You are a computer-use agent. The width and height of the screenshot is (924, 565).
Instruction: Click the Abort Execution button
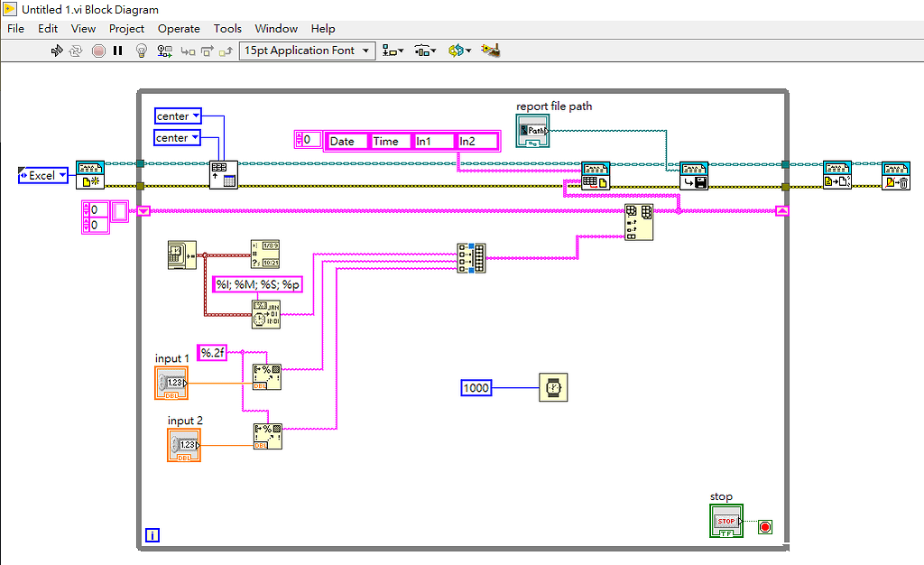point(99,51)
